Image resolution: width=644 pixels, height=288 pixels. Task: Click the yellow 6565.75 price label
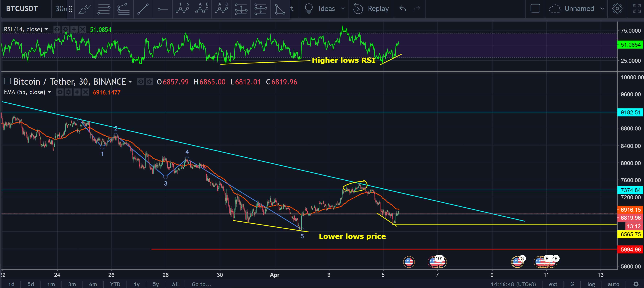630,234
